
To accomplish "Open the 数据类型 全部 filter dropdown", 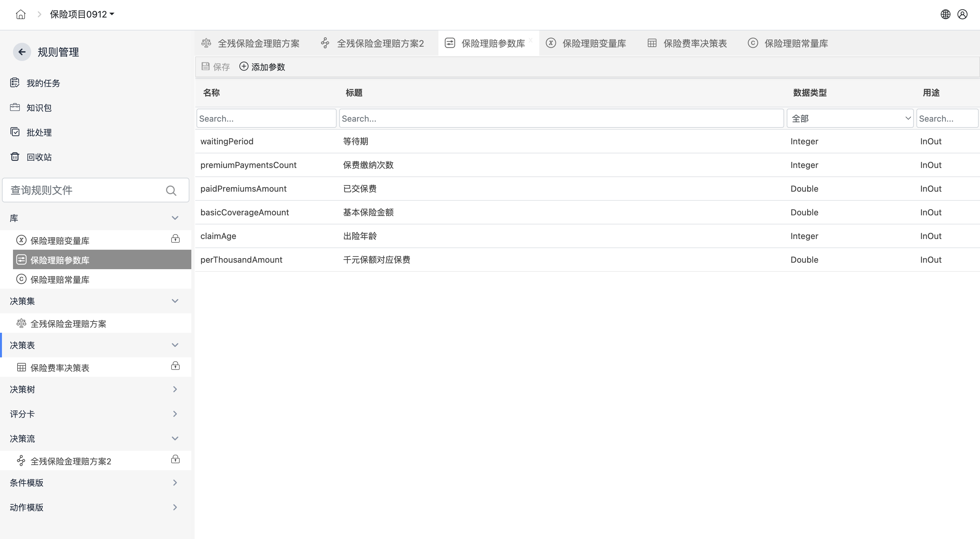I will pyautogui.click(x=850, y=118).
